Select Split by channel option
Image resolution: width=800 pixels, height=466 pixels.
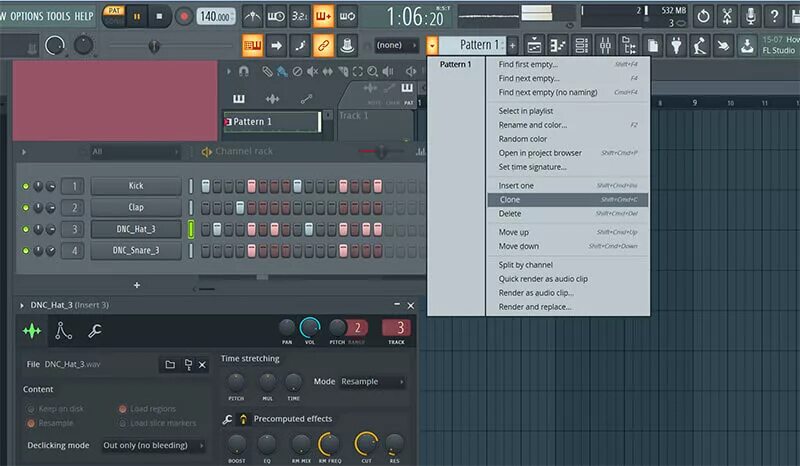[x=567, y=265]
